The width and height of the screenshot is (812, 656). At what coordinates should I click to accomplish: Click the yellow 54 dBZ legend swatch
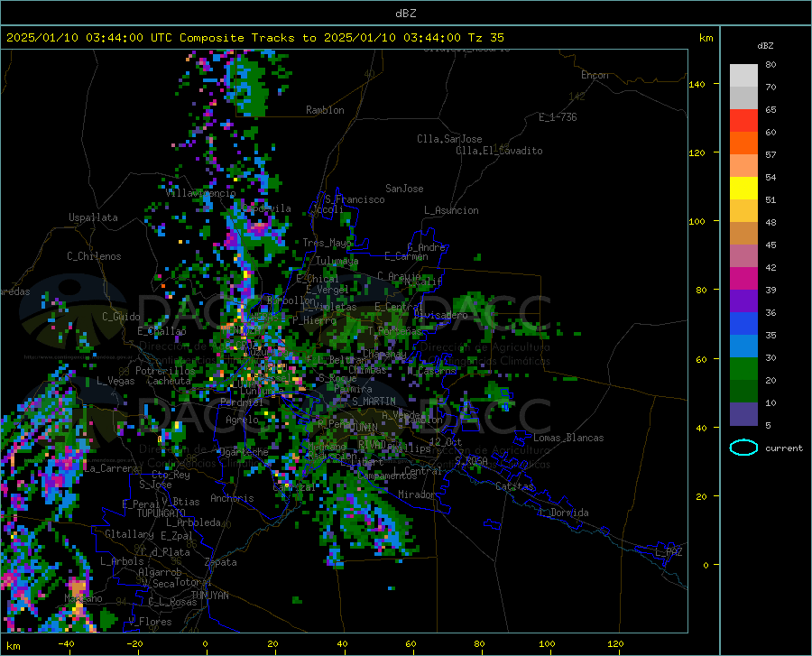point(743,189)
